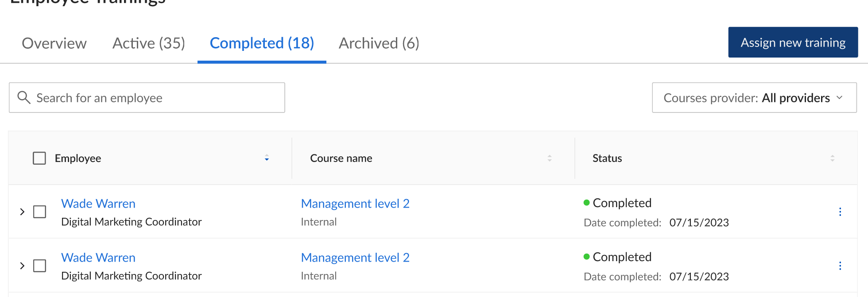Screen dimensions: 868x297
Task: Expand the first Wade Warren row
Action: coord(22,212)
